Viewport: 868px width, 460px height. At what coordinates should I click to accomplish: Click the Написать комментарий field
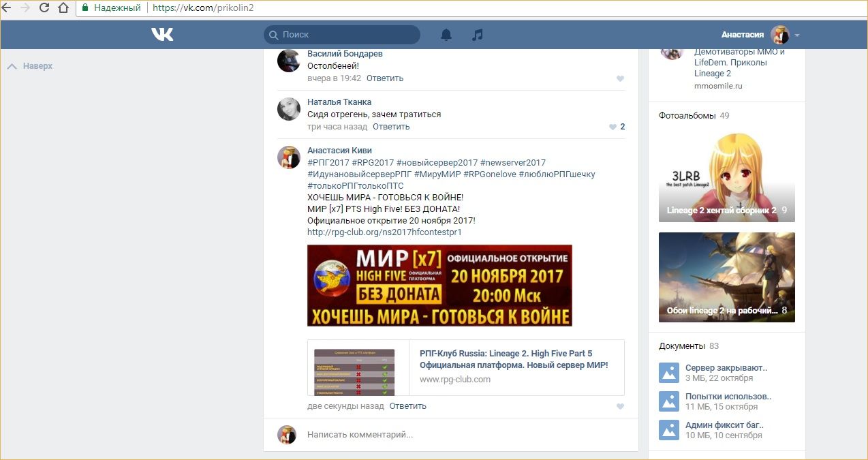(460, 434)
